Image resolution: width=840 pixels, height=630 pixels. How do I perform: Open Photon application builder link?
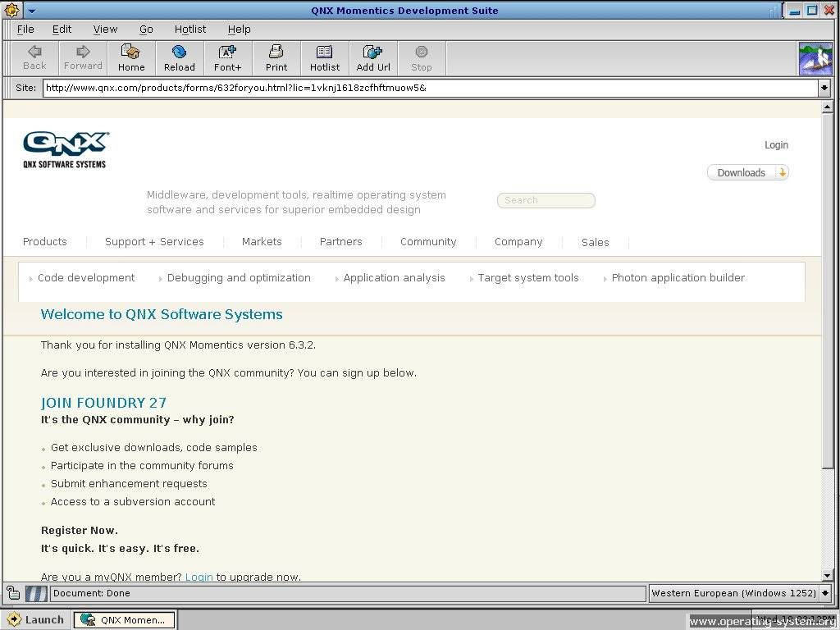pyautogui.click(x=678, y=277)
